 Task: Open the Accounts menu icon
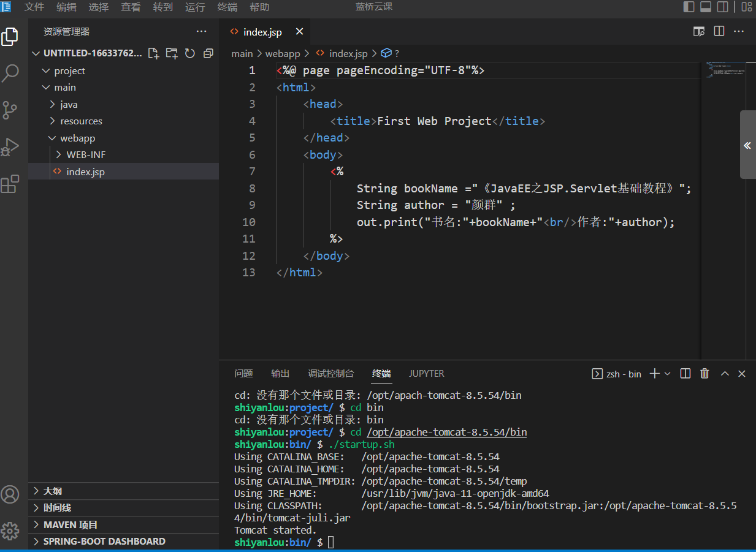pos(10,494)
